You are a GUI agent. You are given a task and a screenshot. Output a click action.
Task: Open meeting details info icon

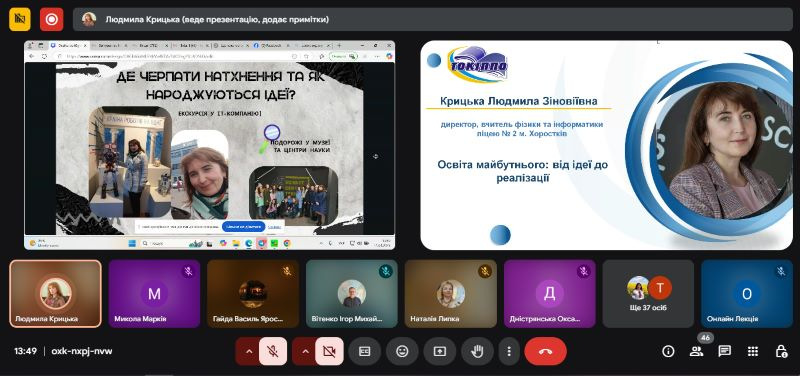click(x=668, y=351)
